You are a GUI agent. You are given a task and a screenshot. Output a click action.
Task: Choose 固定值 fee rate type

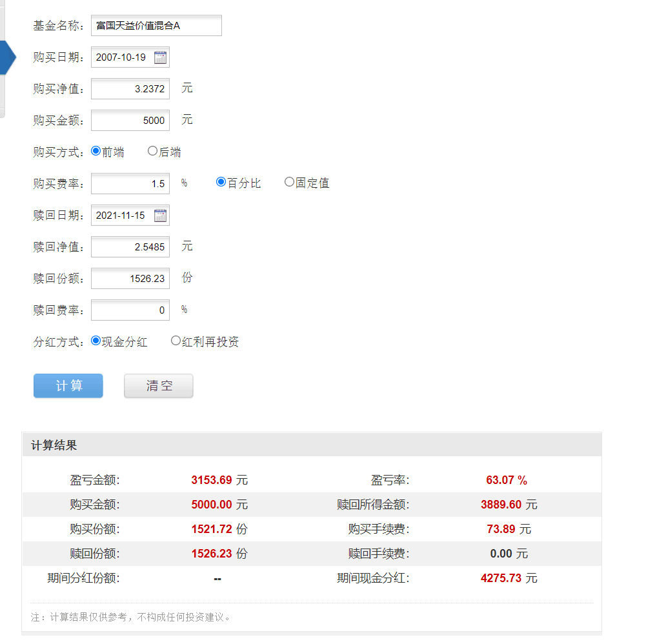pos(289,182)
